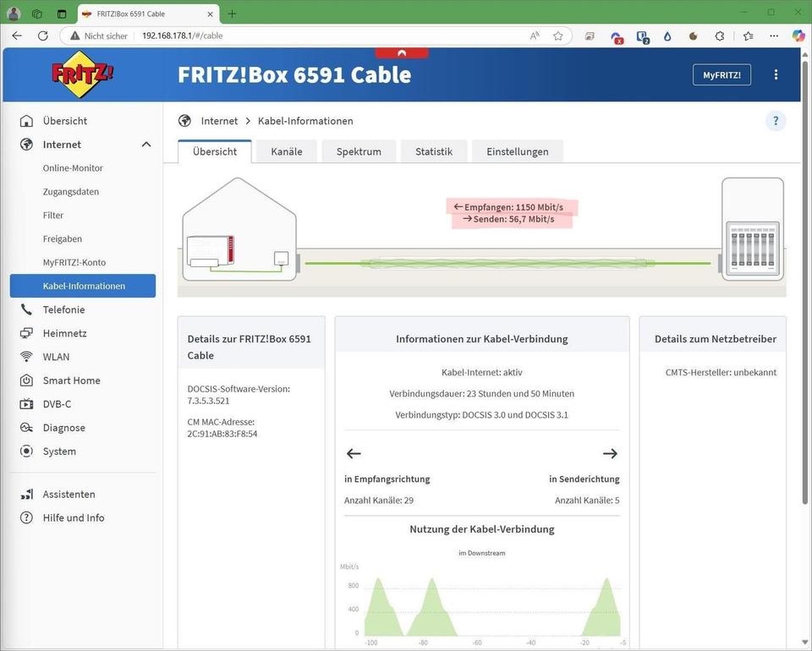Click the Telefonie phone icon

(x=26, y=309)
